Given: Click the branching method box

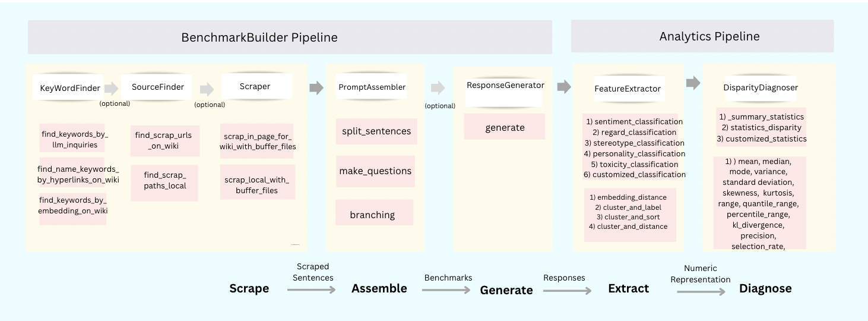Looking at the screenshot, I should coord(374,214).
